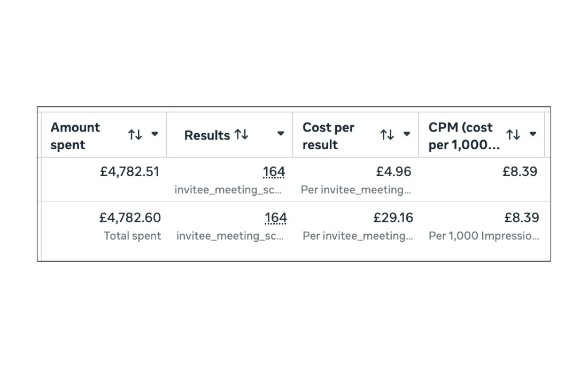
Task: Sort by Cost per result using arrows icon
Action: pyautogui.click(x=387, y=135)
